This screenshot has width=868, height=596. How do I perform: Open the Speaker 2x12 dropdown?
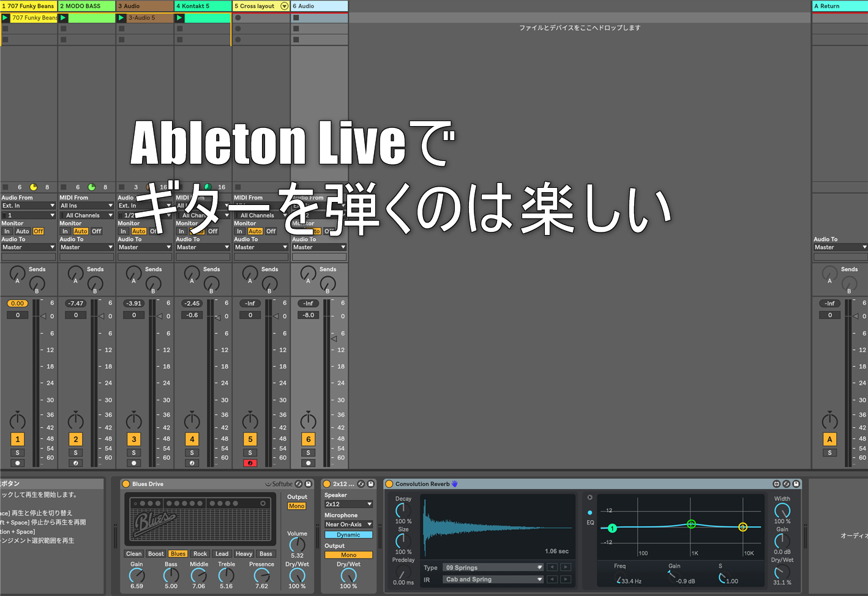click(x=348, y=504)
